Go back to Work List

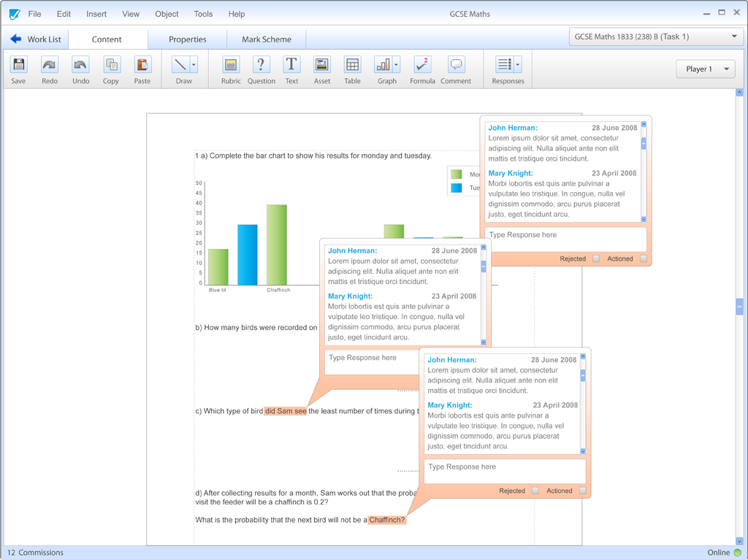36,39
